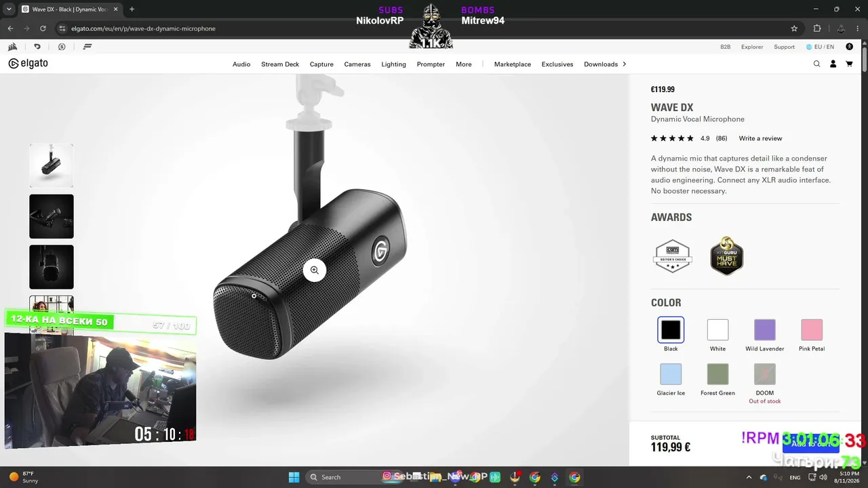Open the Audio menu
Viewport: 868px width, 488px height.
[241, 64]
